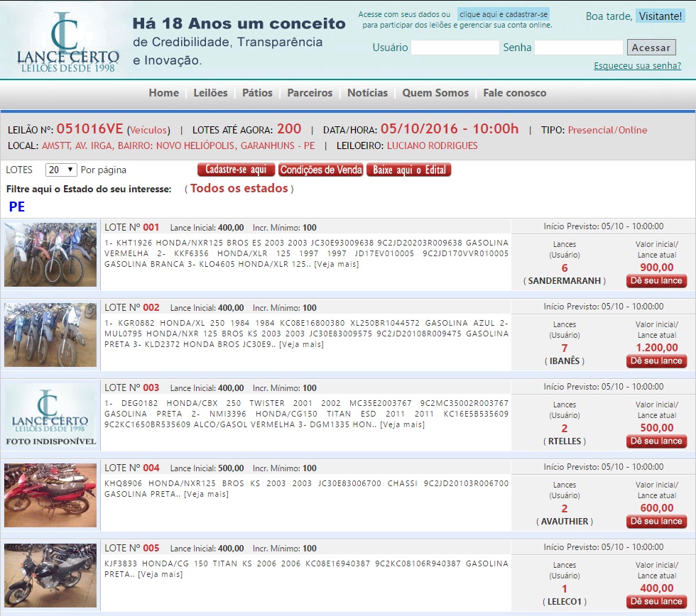The image size is (696, 616).
Task: Click current bid value 500,00
Action: point(657,428)
